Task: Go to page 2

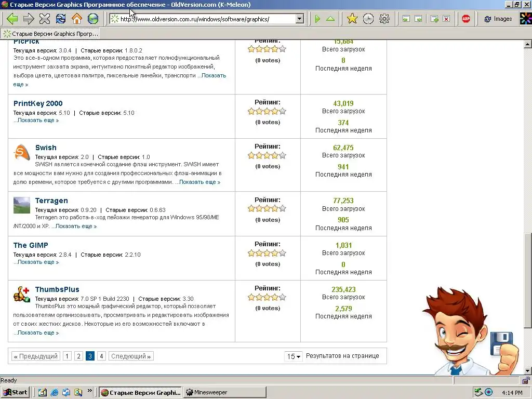Action: [79, 356]
